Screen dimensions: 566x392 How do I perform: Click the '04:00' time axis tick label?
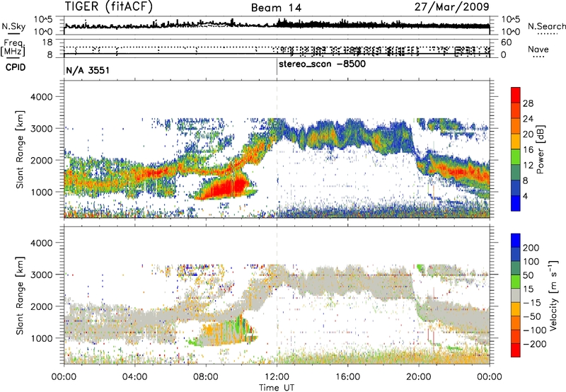coord(134,376)
